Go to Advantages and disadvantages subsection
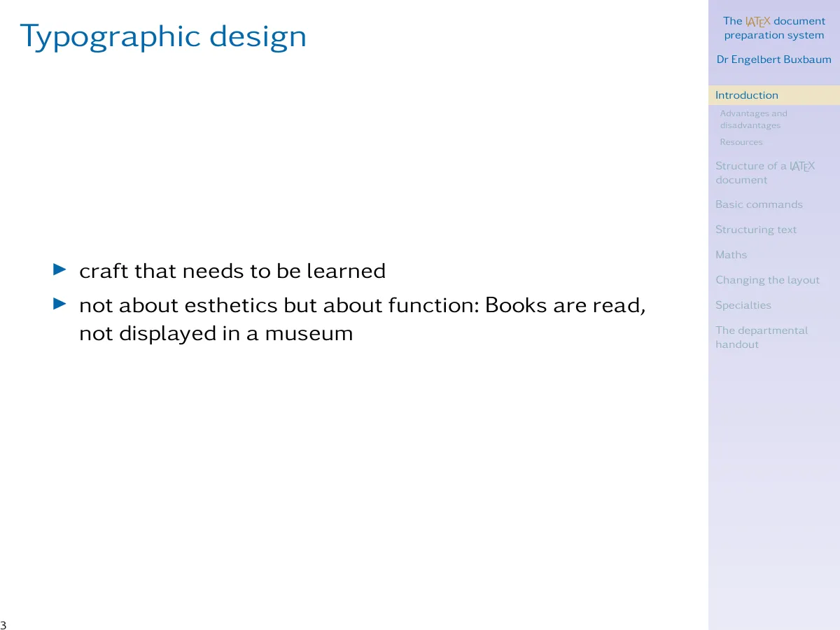 [x=753, y=119]
